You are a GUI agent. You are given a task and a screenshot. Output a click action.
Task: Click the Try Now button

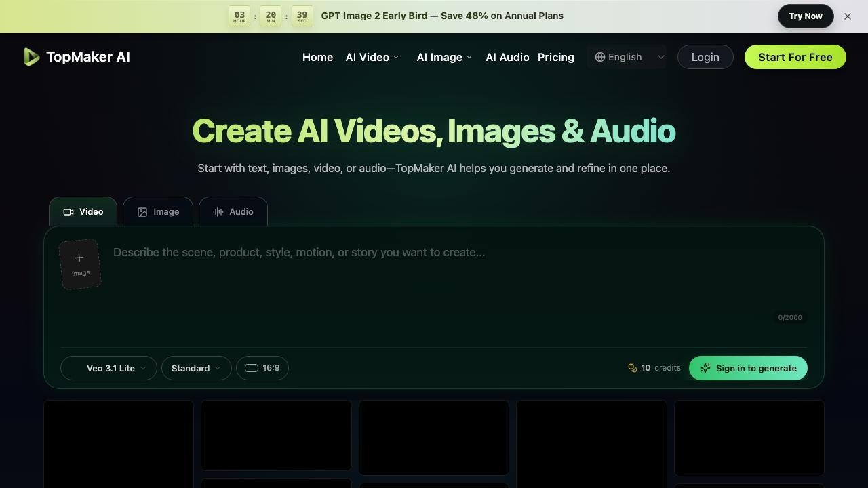[806, 16]
